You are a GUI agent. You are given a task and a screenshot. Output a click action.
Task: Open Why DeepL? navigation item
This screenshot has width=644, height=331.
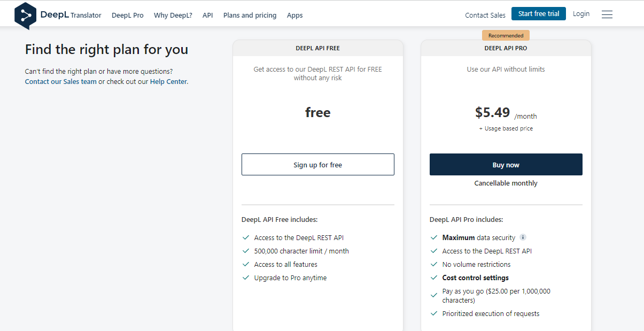[173, 15]
